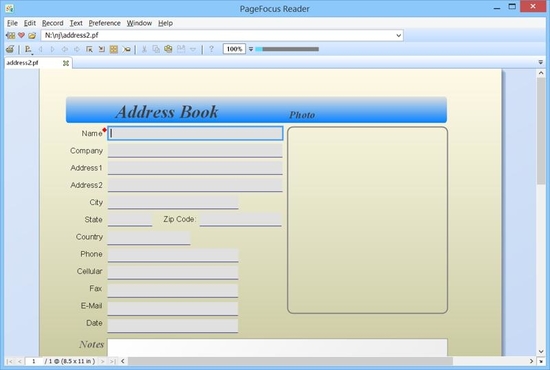Go to last page in bottom navigation
Image resolution: width=550 pixels, height=370 pixels.
click(113, 361)
